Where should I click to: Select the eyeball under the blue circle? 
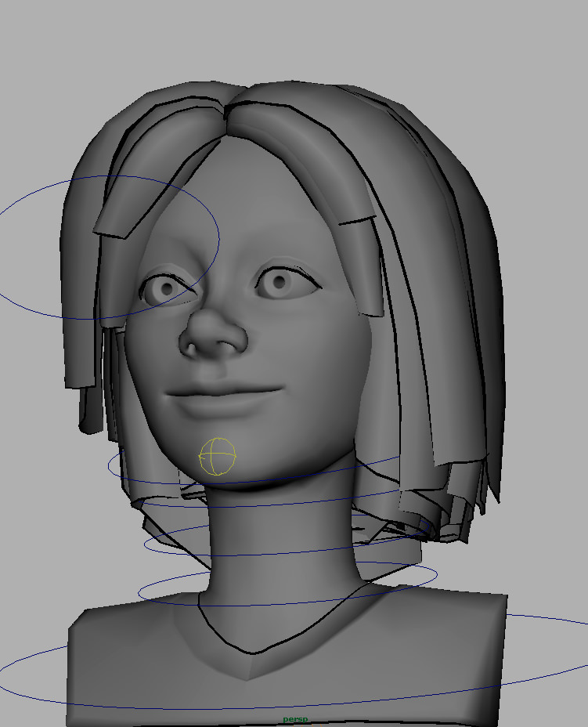coord(166,289)
